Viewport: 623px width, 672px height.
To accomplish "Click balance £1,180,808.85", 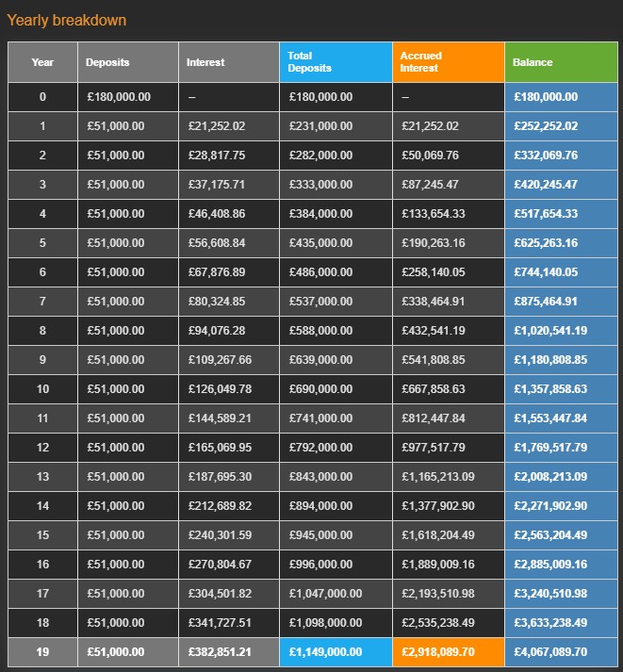I will (550, 360).
